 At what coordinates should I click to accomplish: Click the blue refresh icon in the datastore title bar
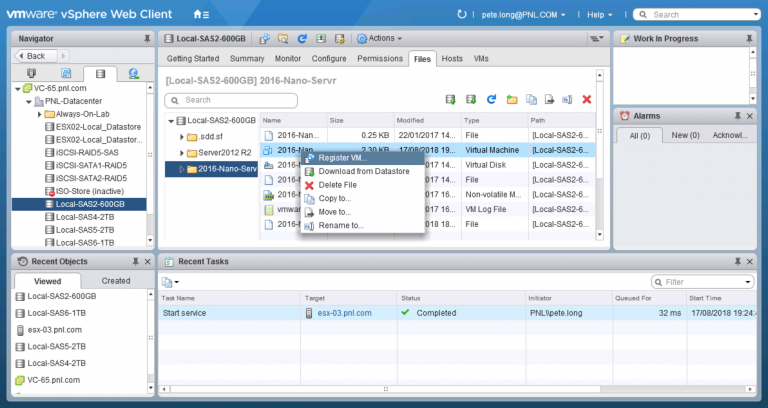click(x=302, y=39)
